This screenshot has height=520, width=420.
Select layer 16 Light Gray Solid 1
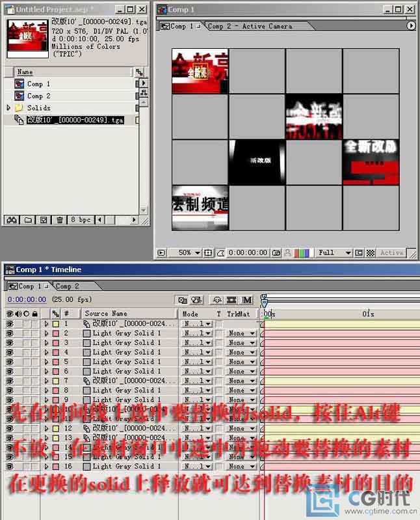pos(127,466)
